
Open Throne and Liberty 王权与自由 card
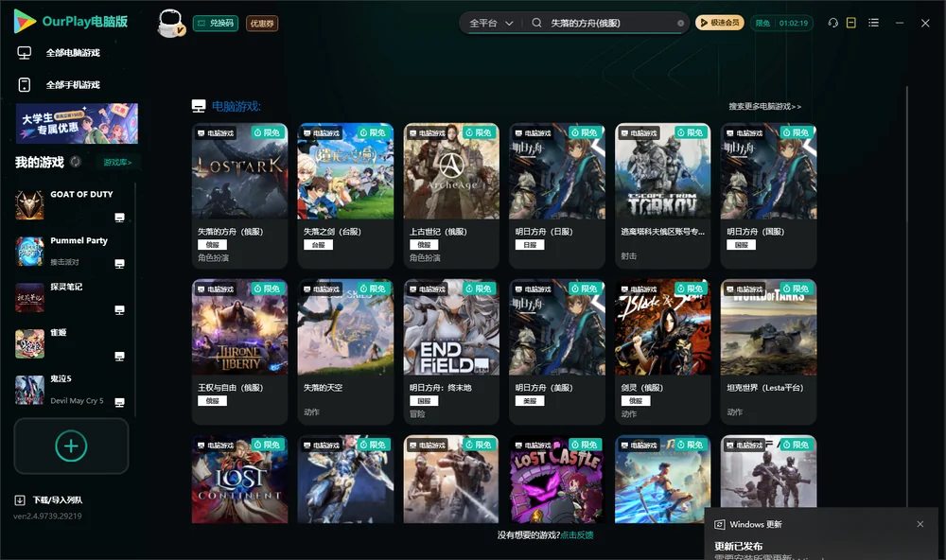click(x=239, y=352)
